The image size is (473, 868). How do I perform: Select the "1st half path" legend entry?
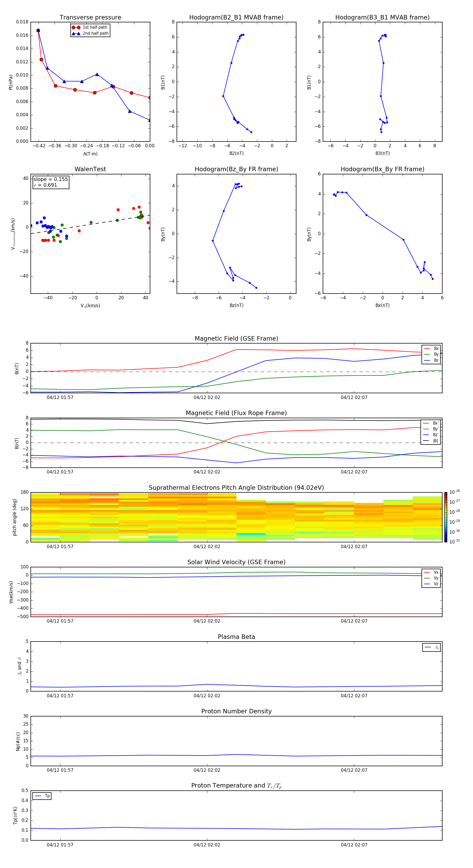point(90,27)
